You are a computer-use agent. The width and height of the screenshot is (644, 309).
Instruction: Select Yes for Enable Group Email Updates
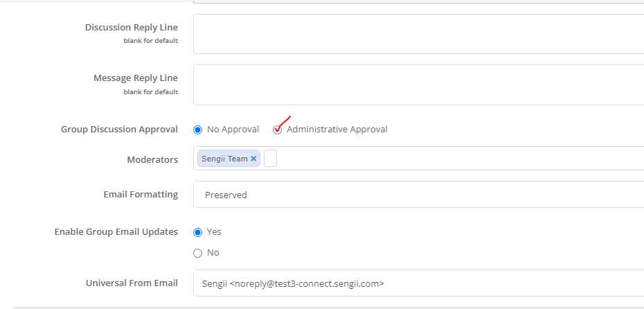coord(197,233)
